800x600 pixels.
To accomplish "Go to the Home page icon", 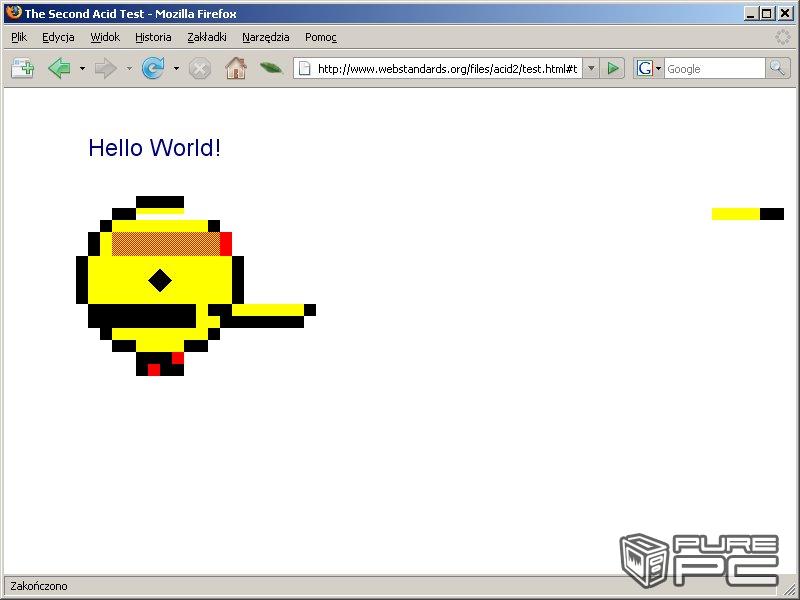I will 236,68.
